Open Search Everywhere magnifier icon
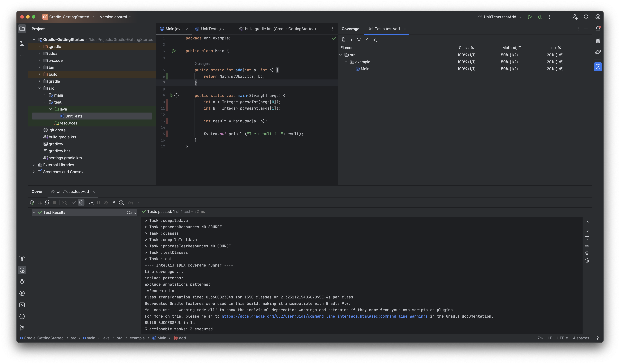The height and width of the screenshot is (364, 620). point(586,17)
